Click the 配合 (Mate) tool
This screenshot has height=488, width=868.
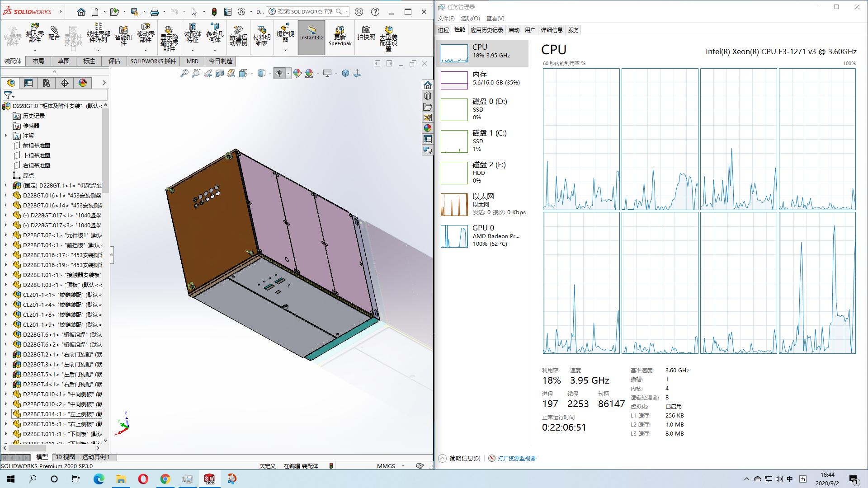[54, 33]
